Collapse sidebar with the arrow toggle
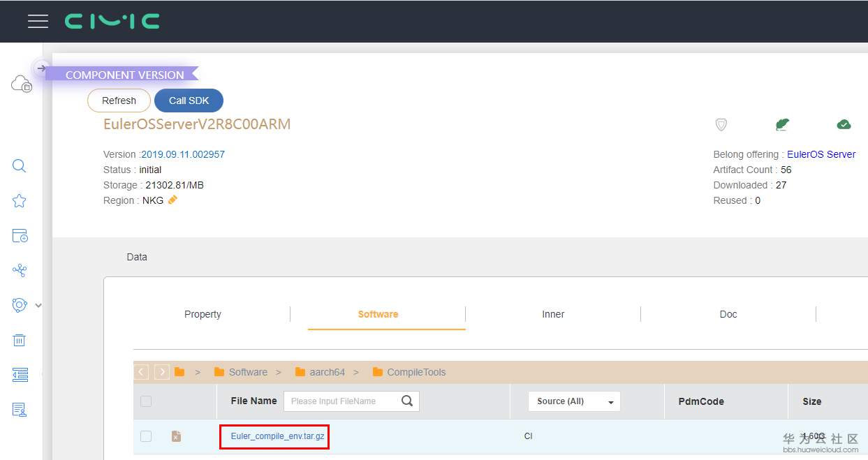The image size is (868, 460). pos(41,68)
